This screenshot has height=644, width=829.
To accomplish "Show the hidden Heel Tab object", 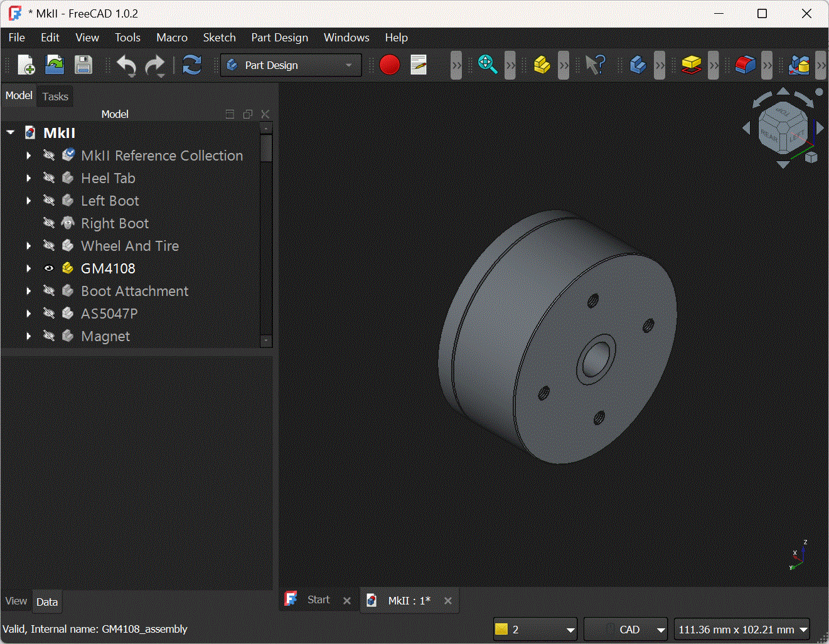I will (49, 178).
